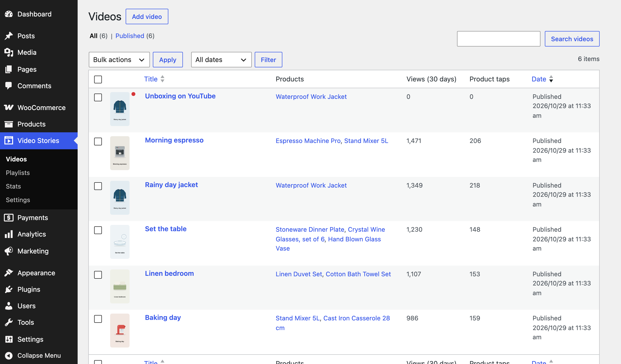Open the Baking day video link
Viewport: 621px width, 364px height.
163,317
